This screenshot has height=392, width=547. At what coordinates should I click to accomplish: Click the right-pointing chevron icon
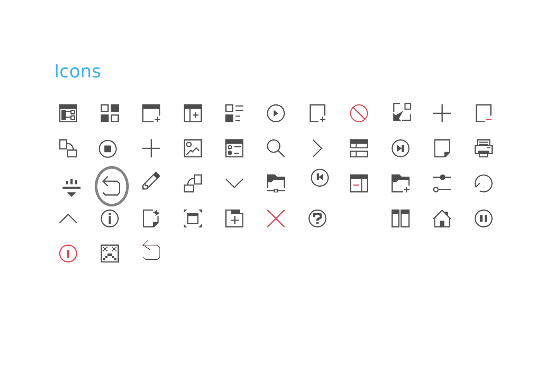tap(317, 148)
